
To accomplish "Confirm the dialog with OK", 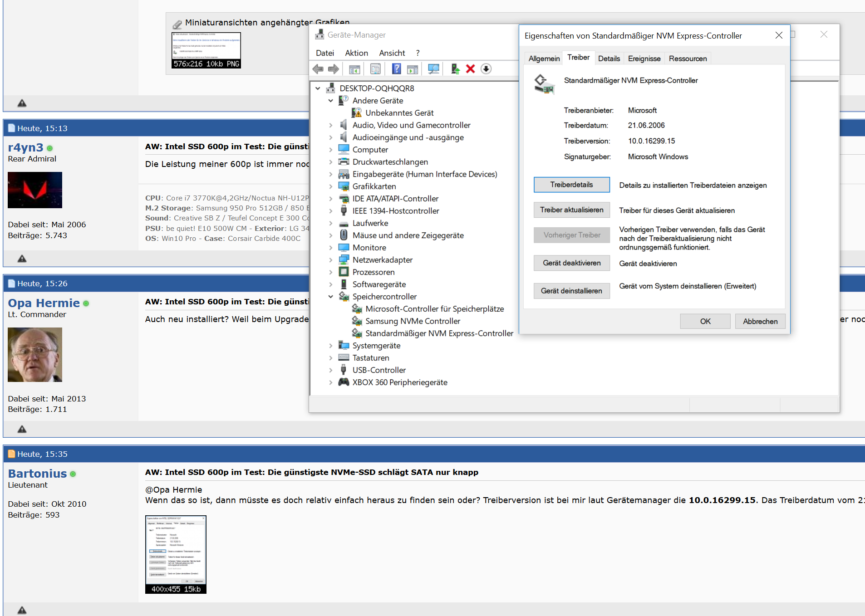I will click(x=705, y=321).
